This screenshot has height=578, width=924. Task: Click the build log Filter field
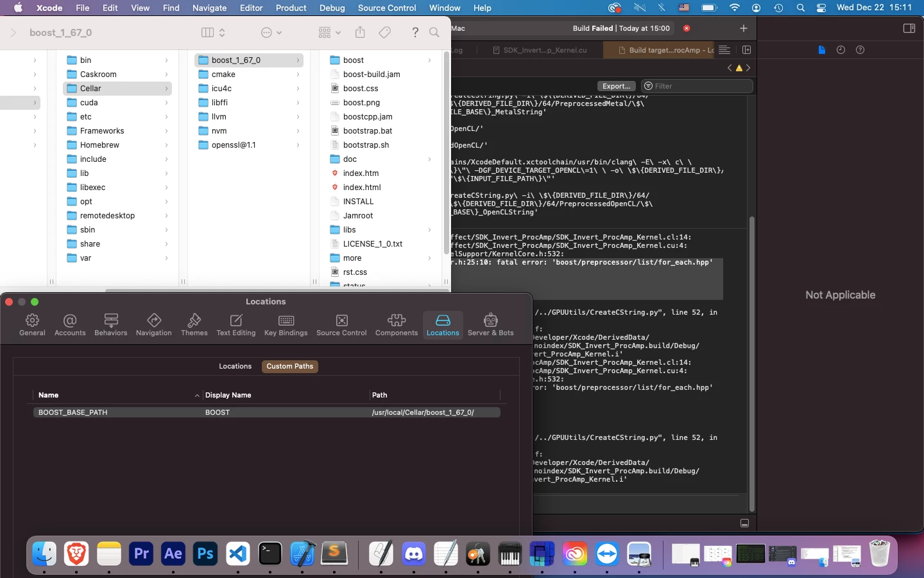(697, 86)
